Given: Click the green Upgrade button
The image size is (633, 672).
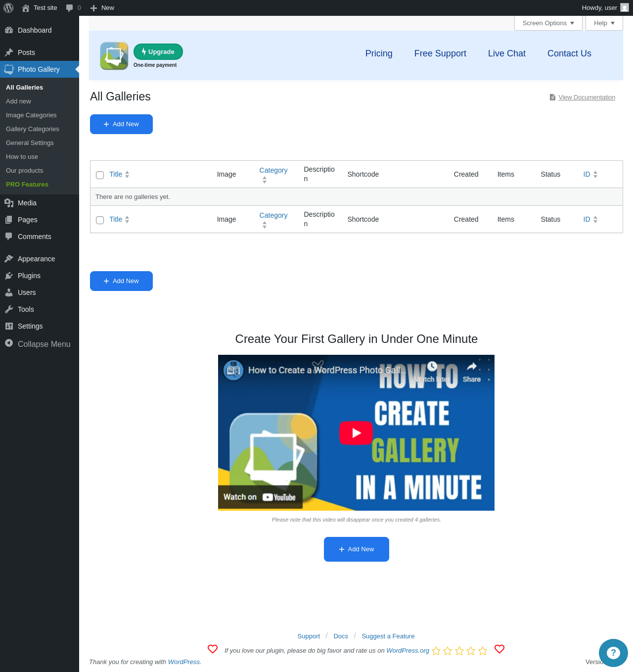Looking at the screenshot, I should click(x=158, y=51).
